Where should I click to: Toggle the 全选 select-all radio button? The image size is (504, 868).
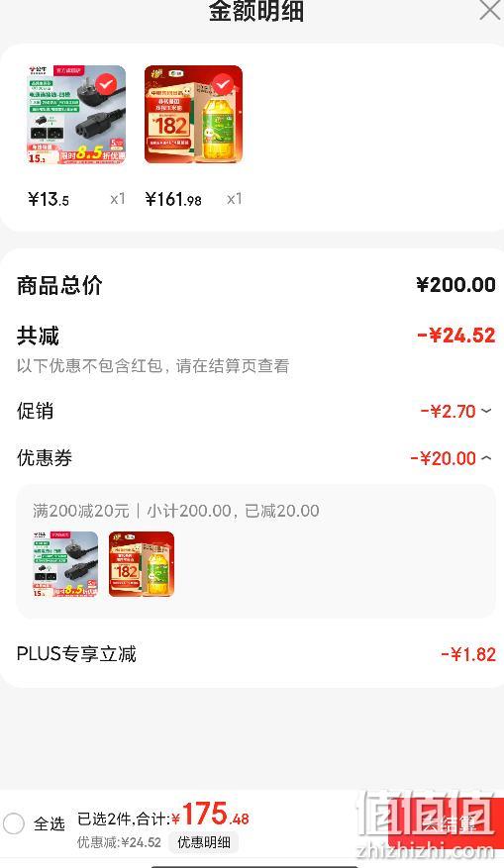point(13,823)
